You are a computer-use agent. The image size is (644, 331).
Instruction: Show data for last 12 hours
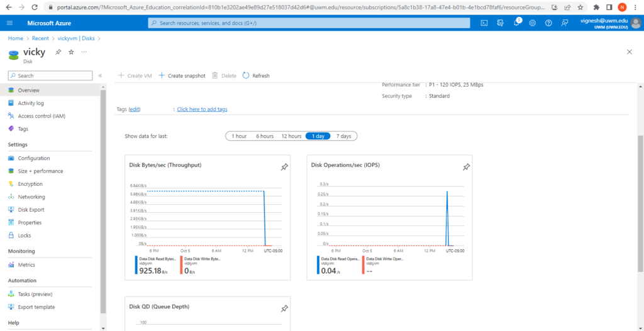point(291,136)
